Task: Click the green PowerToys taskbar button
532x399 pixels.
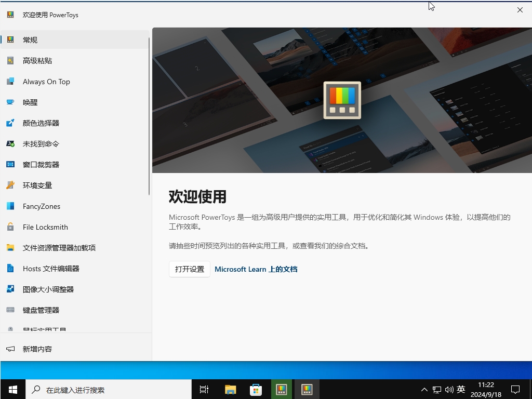Action: pyautogui.click(x=281, y=390)
